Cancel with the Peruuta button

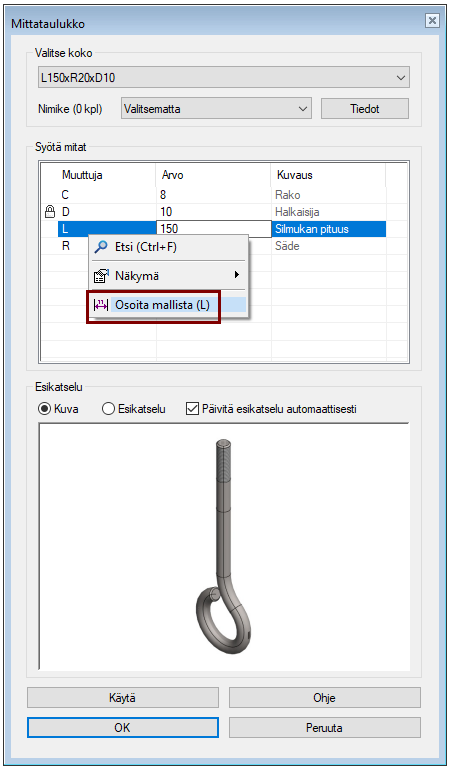325,728
